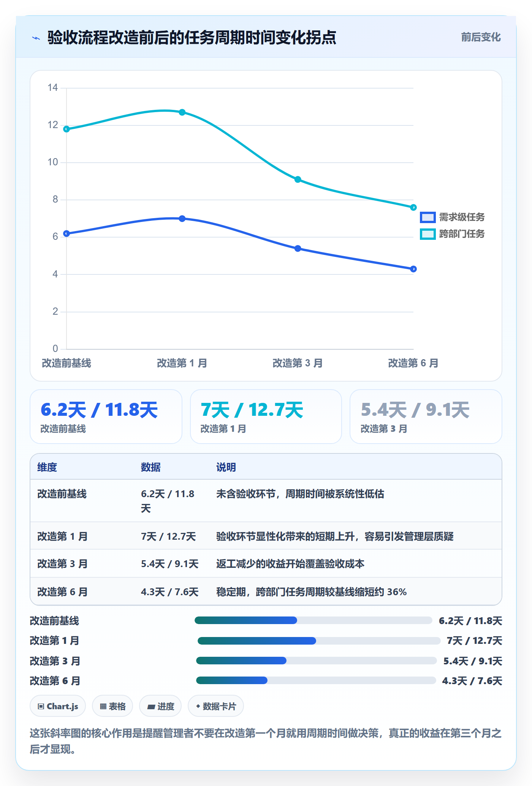Select the 改造第 1 月 table row label

[x=62, y=536]
